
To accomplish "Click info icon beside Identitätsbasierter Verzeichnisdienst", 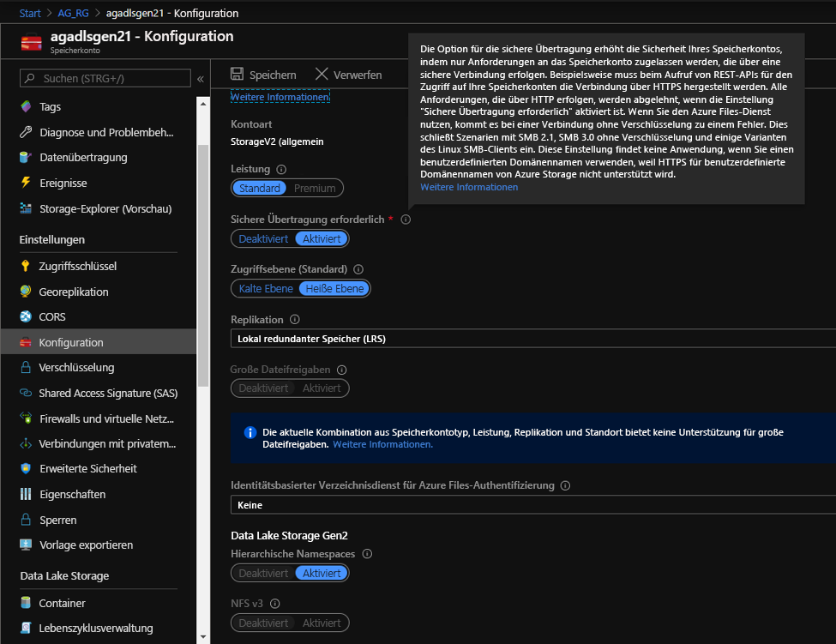I will tap(565, 485).
